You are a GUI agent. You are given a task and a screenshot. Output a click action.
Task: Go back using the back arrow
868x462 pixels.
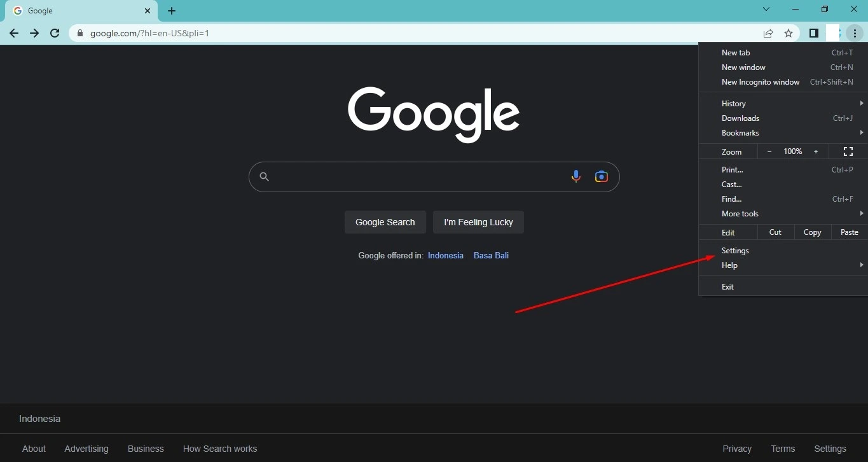pos(14,33)
